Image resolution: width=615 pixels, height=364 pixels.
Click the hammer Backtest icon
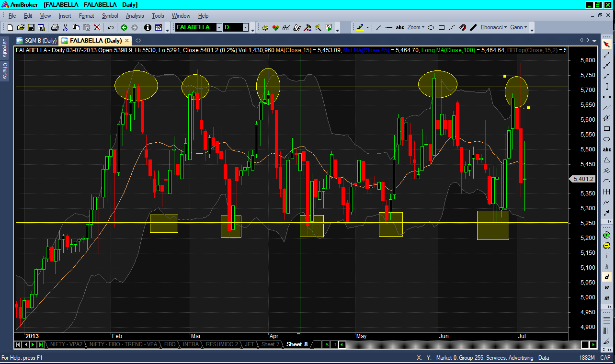pyautogui.click(x=307, y=27)
